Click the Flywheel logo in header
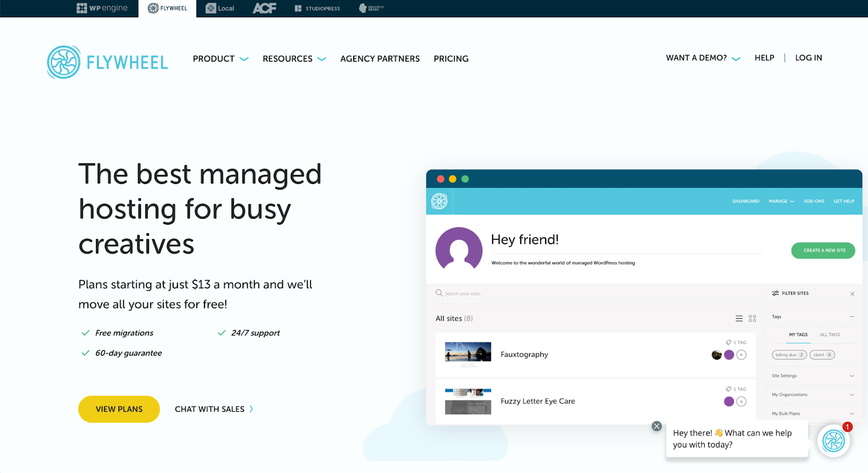The image size is (868, 473). tap(107, 62)
